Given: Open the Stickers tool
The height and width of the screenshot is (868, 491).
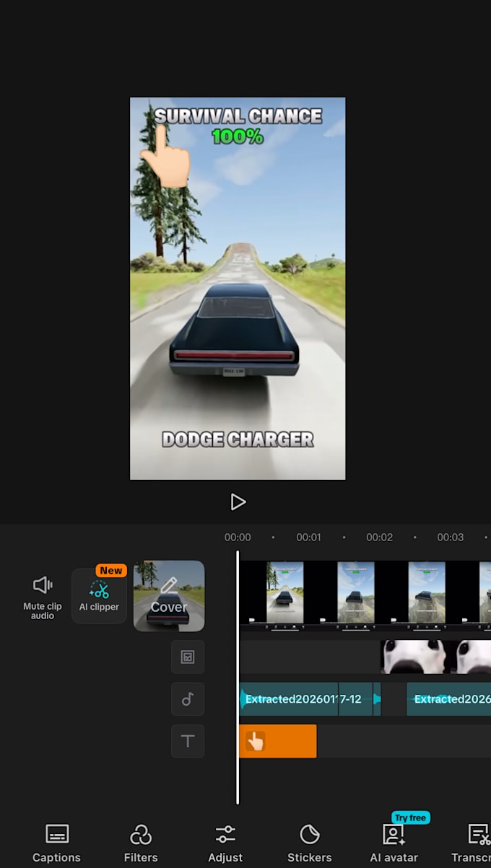Looking at the screenshot, I should [310, 843].
